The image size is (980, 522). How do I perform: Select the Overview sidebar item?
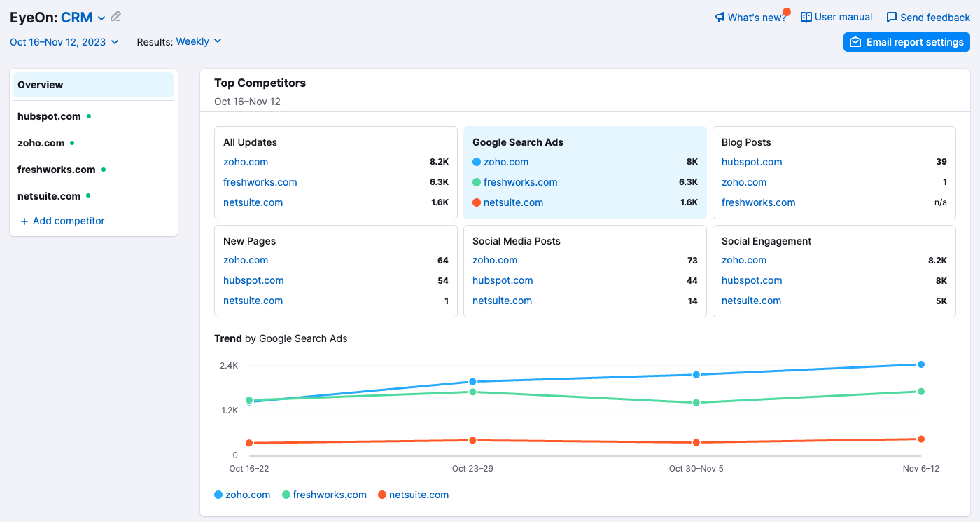tap(94, 85)
